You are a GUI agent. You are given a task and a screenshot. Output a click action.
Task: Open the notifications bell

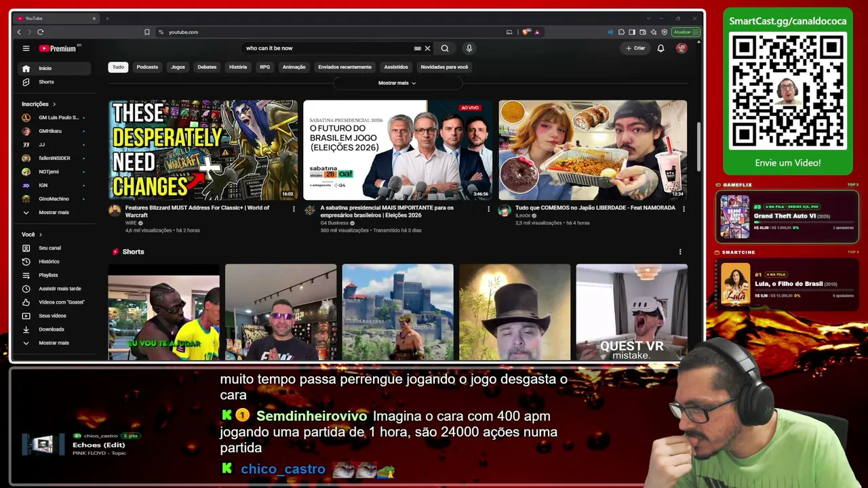[x=660, y=48]
